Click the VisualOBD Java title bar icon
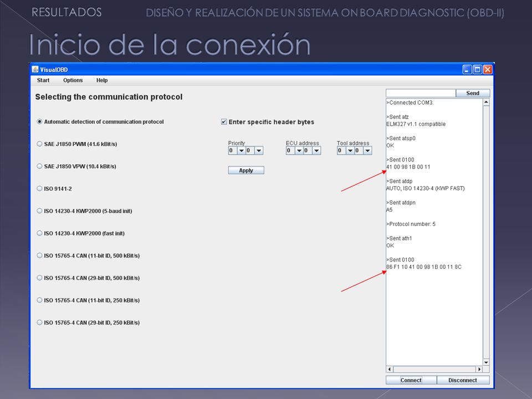This screenshot has width=532, height=399. pyautogui.click(x=35, y=70)
